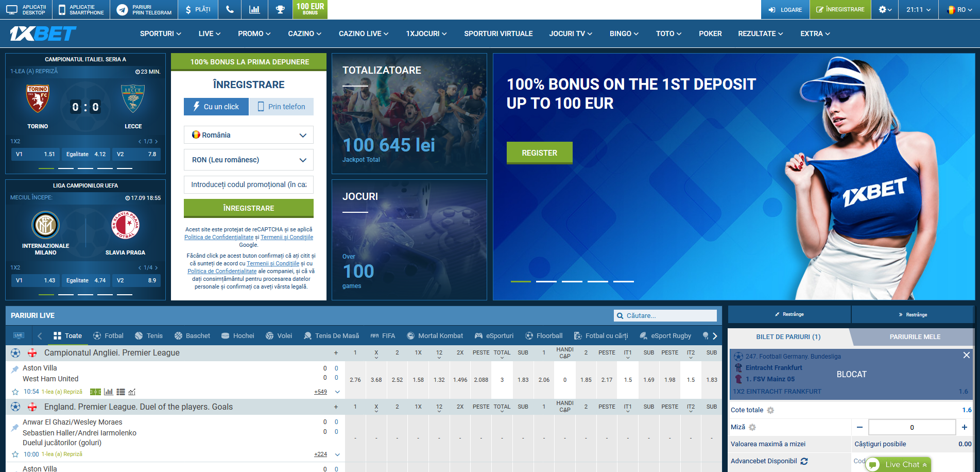Open the 21:11 time zone dropdown

919,10
